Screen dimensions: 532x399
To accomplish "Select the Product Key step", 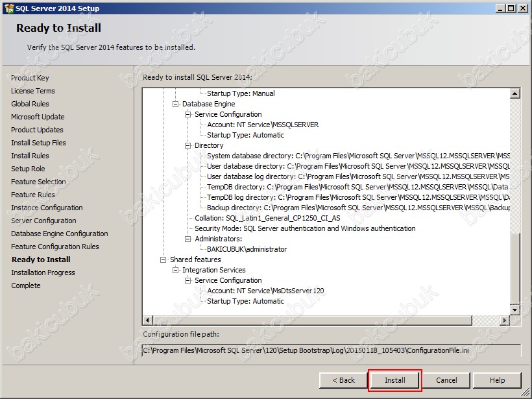I will pos(30,78).
